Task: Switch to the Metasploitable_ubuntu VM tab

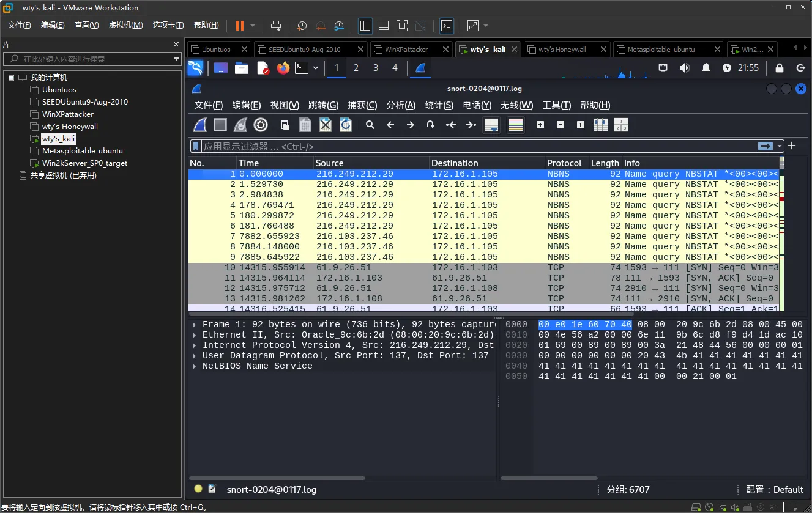Action: [x=661, y=50]
